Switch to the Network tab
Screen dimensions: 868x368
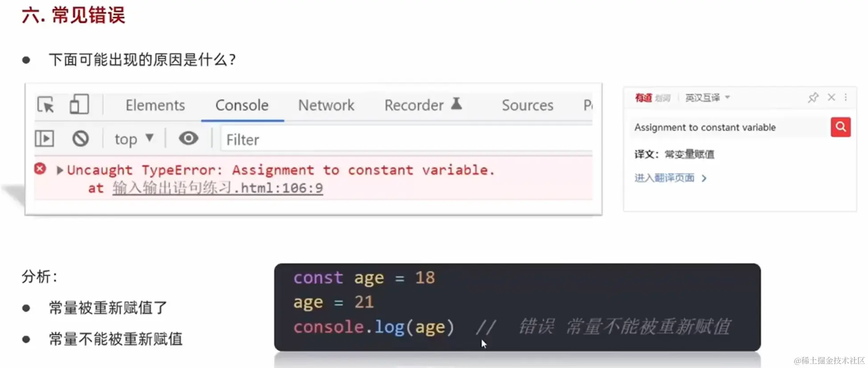tap(326, 105)
